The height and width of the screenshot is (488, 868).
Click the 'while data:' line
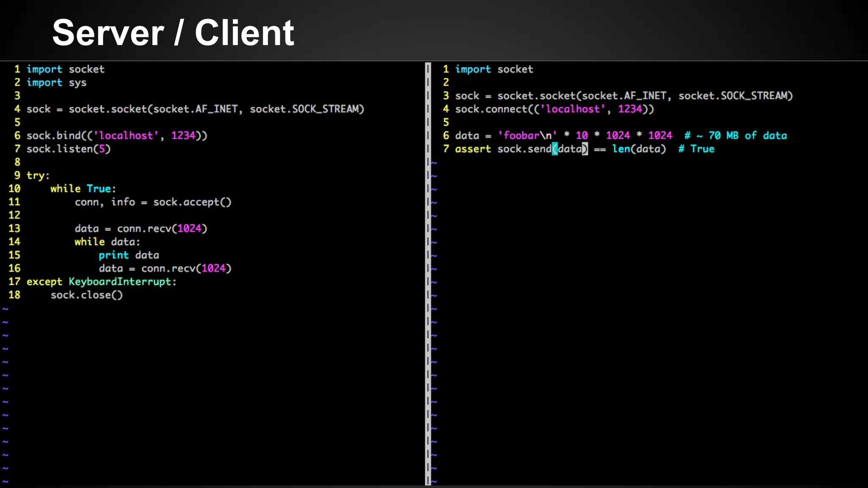pos(107,242)
